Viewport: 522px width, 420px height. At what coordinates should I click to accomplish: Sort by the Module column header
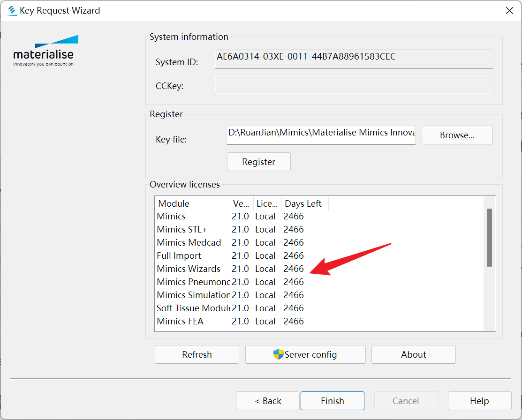tap(192, 203)
